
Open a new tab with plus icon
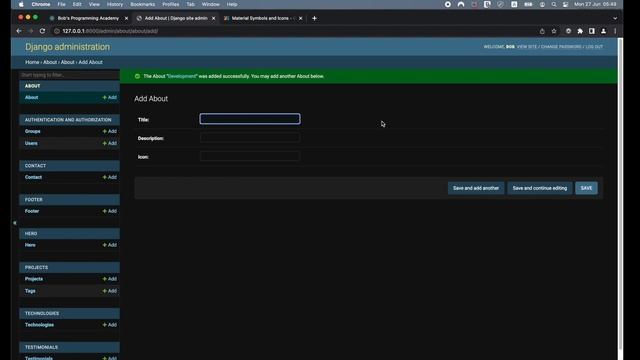314,18
